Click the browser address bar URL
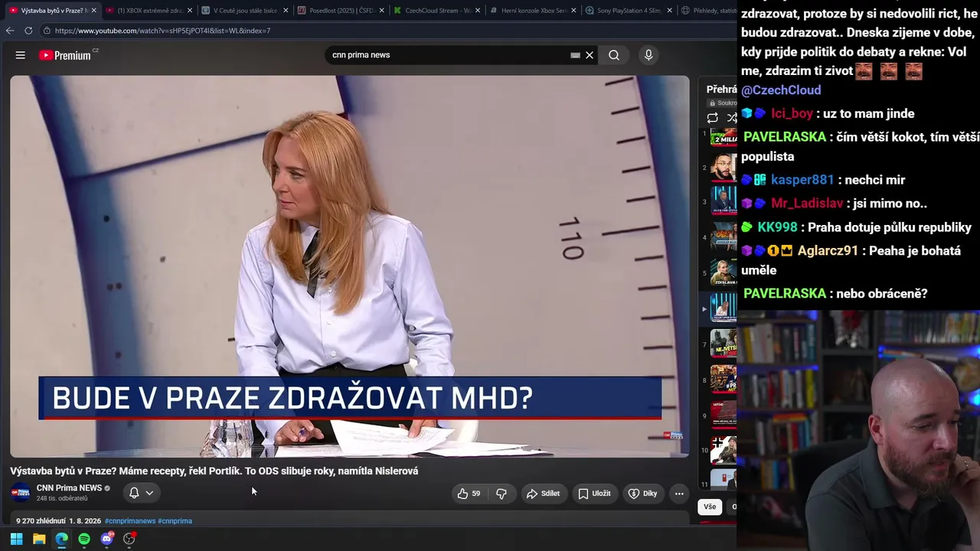This screenshot has height=551, width=980. tap(163, 31)
